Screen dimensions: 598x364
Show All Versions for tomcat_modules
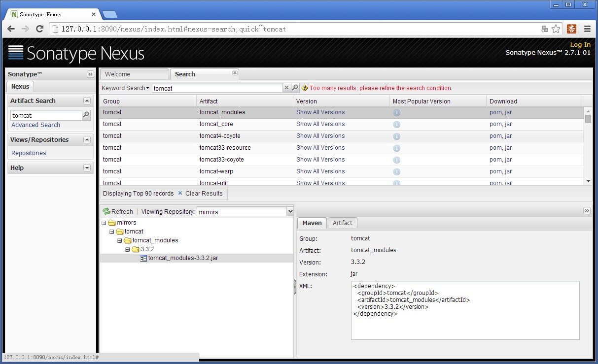320,112
